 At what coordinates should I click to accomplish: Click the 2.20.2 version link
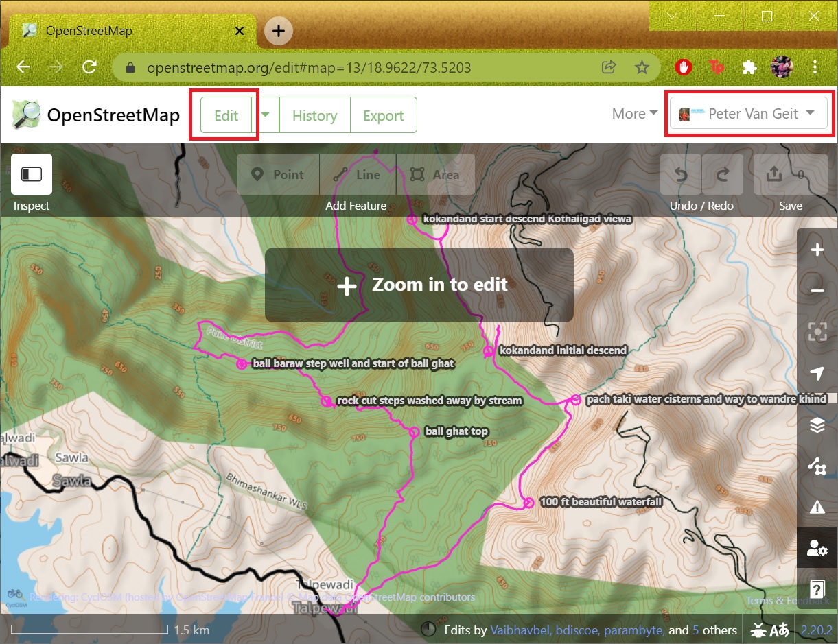tap(816, 630)
